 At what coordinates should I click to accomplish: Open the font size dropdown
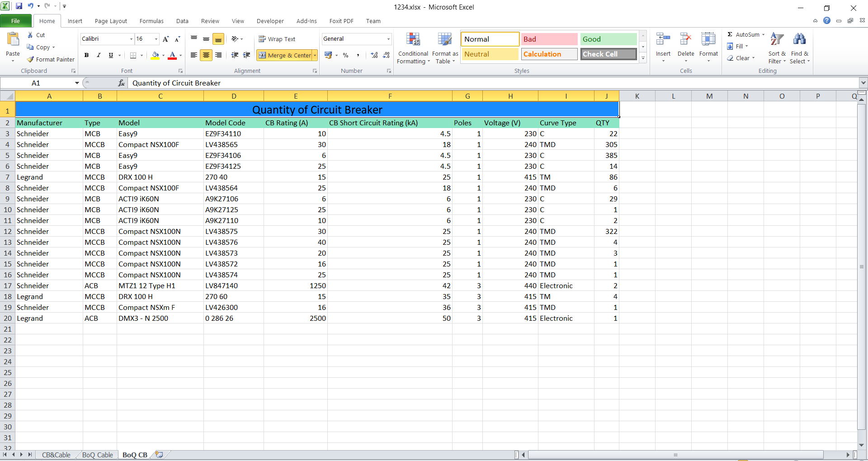point(156,39)
